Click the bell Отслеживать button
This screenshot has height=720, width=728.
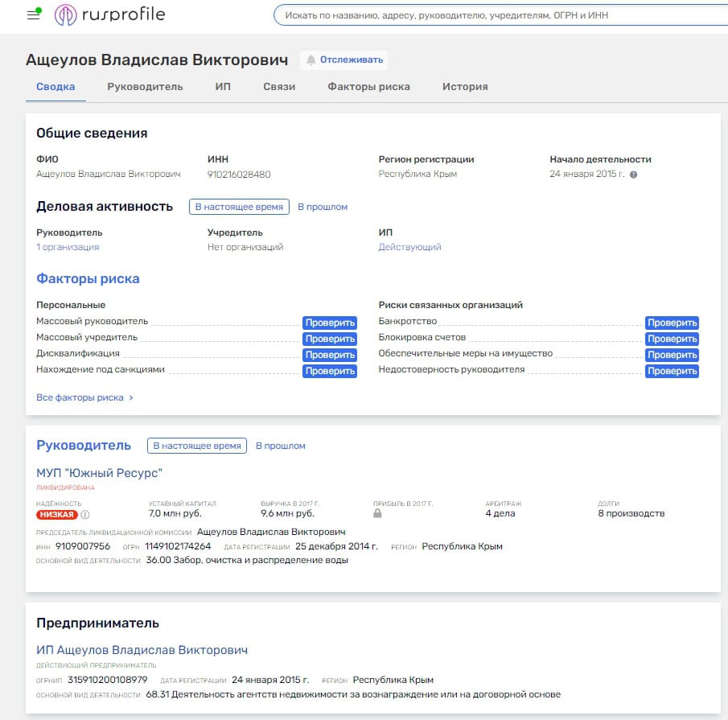tap(344, 60)
